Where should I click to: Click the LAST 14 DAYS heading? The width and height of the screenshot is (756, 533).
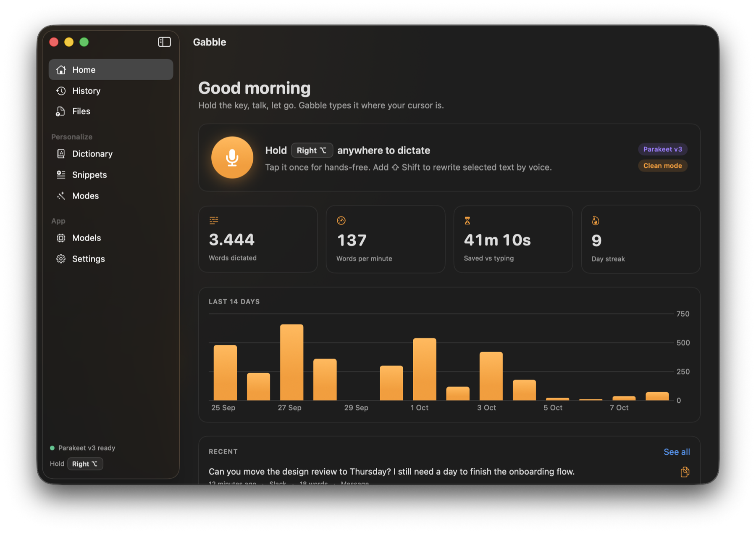[x=234, y=302]
